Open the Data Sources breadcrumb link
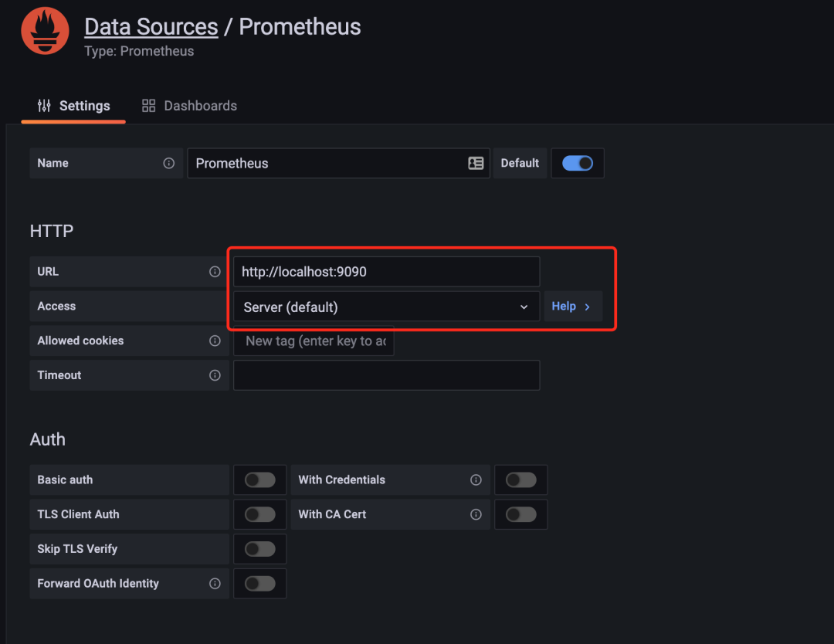 (x=151, y=26)
